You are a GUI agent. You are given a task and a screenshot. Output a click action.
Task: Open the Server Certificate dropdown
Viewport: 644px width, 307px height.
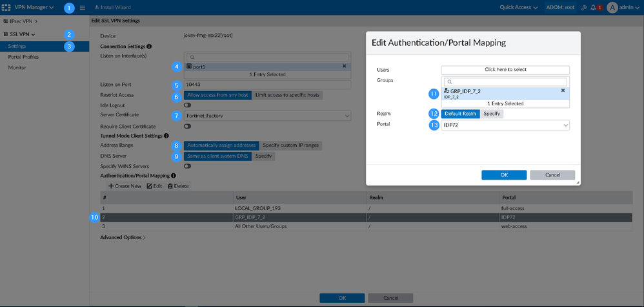click(267, 116)
